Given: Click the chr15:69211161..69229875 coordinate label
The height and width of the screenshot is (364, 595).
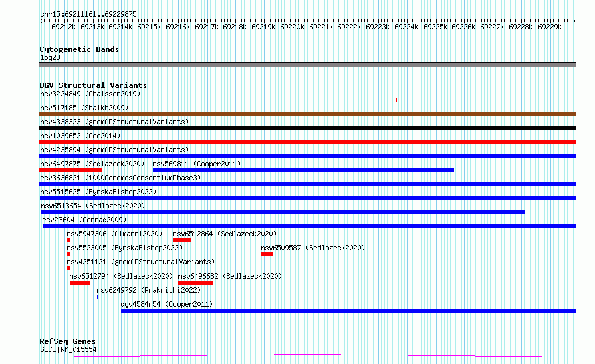Looking at the screenshot, I should [88, 15].
